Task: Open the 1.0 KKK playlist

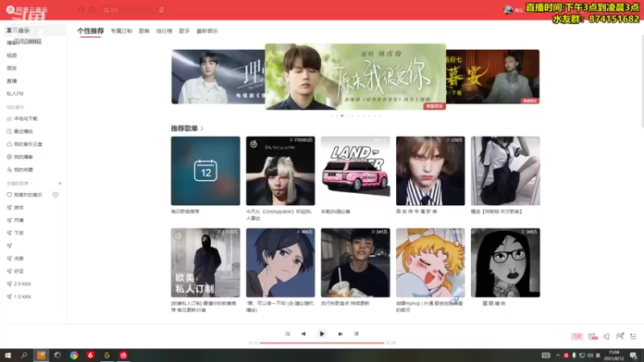Action: tap(19, 297)
